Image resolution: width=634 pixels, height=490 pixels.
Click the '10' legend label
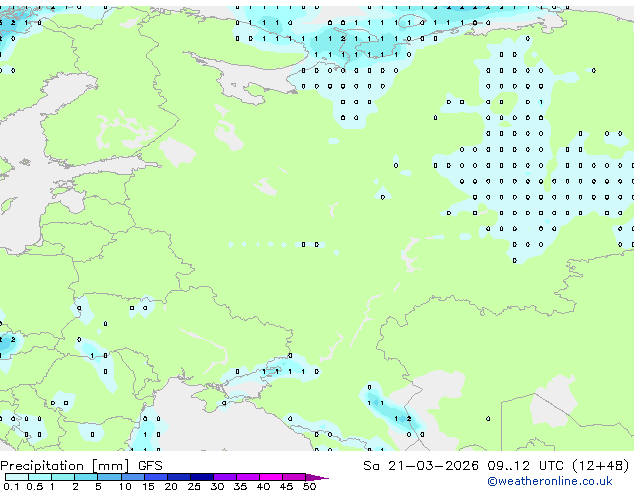pos(125,486)
